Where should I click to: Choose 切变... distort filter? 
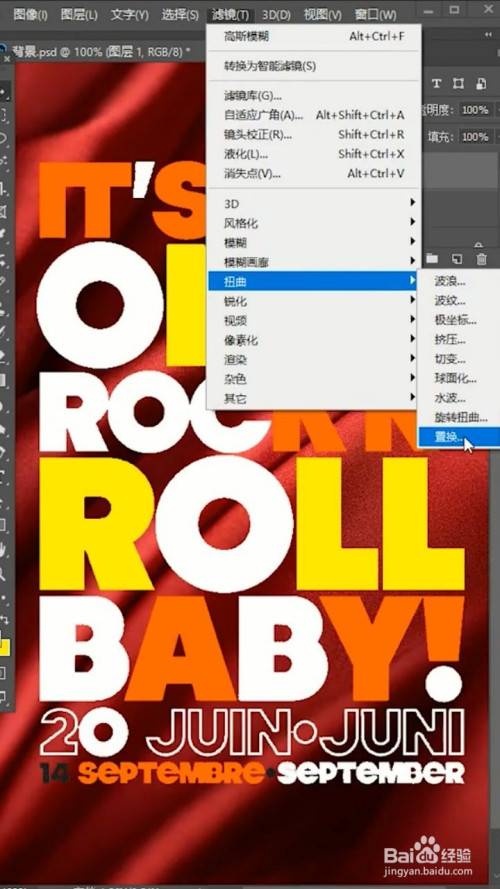tap(459, 359)
